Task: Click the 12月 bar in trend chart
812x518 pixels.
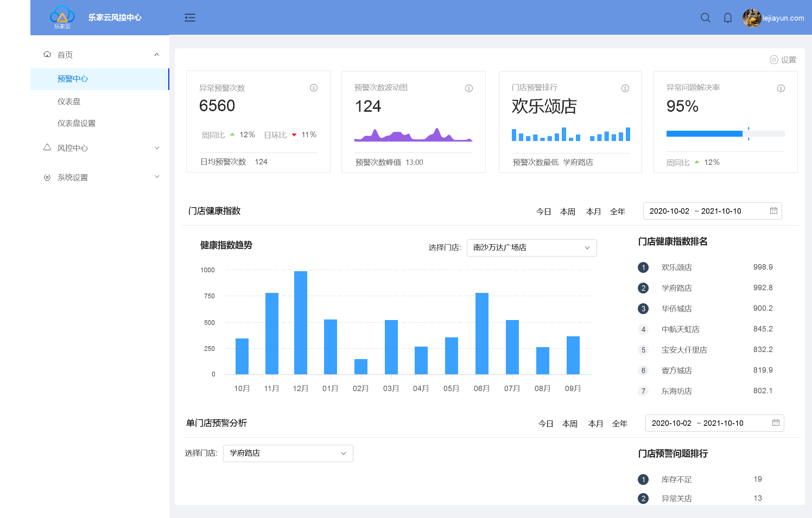Action: click(301, 323)
